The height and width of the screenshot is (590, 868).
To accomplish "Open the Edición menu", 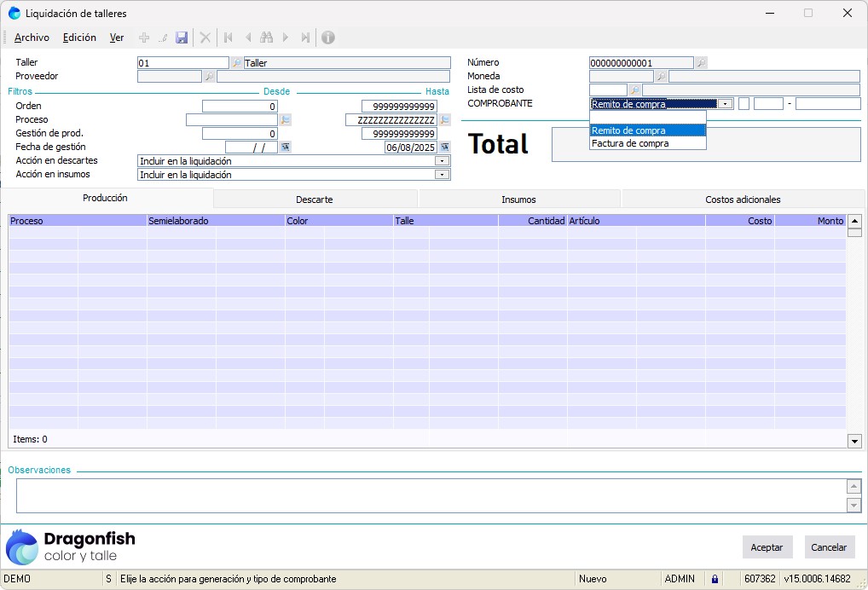I will tap(79, 38).
